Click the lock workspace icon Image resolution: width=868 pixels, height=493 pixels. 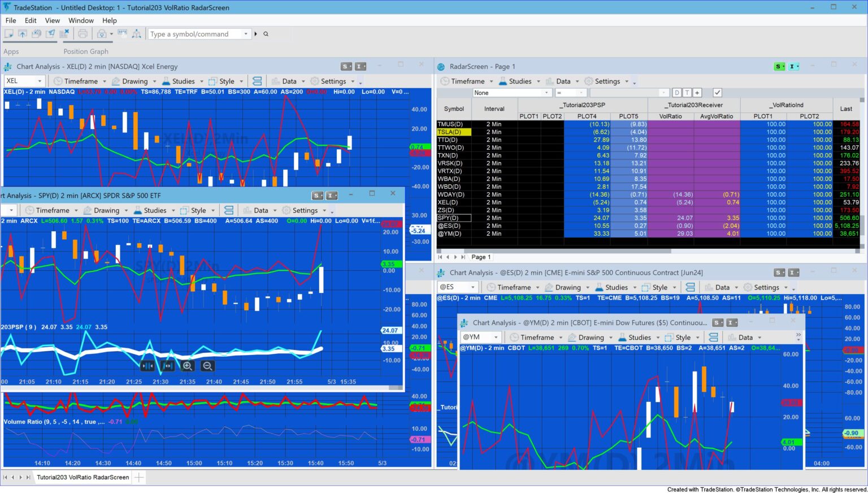click(x=102, y=34)
